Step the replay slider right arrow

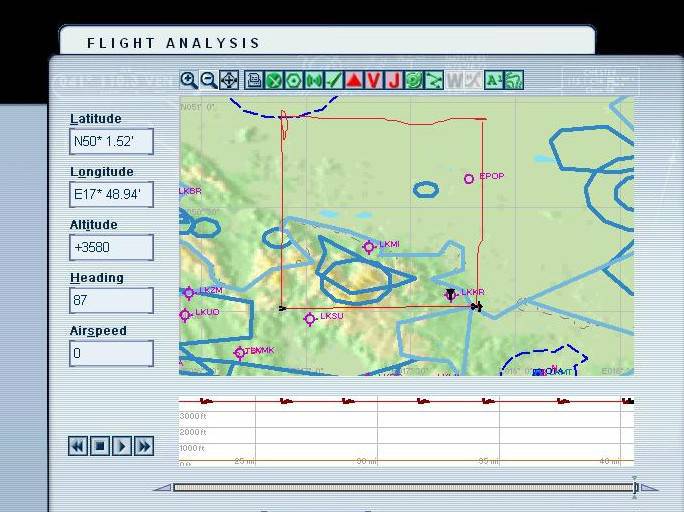pyautogui.click(x=649, y=488)
